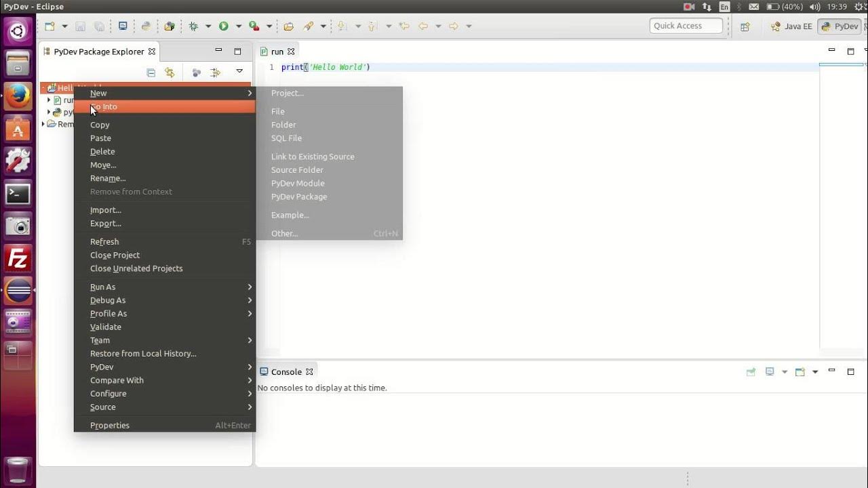868x488 pixels.
Task: Click the greyed Python toolbar icon
Action: 146,26
